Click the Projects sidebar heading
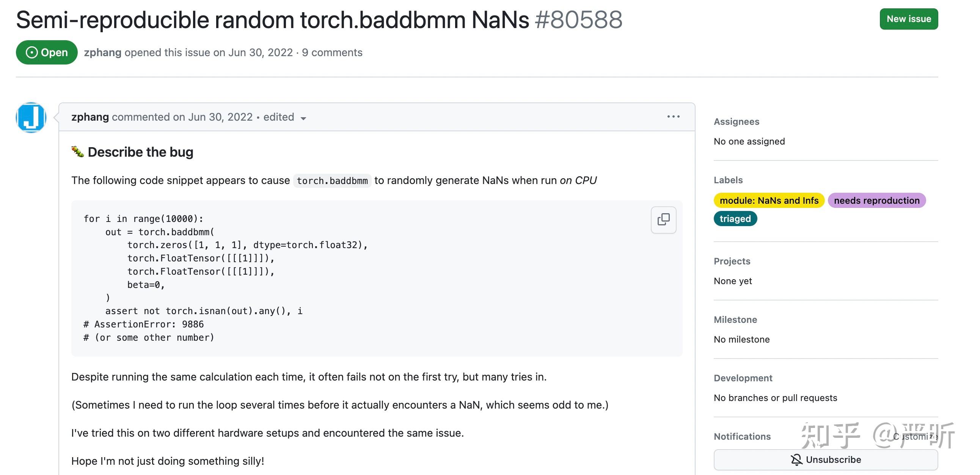The height and width of the screenshot is (475, 980). [732, 261]
